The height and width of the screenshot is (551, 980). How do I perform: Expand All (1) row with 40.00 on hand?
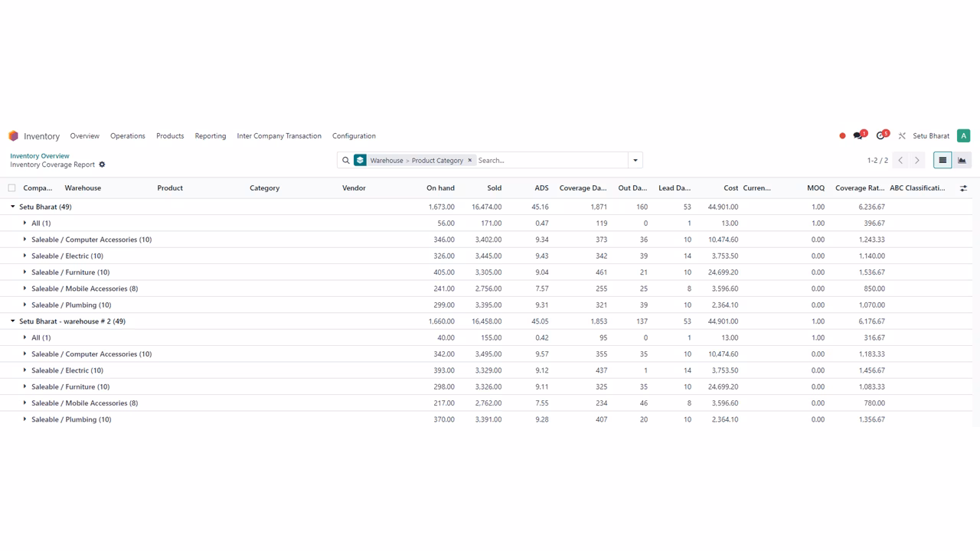pos(24,337)
